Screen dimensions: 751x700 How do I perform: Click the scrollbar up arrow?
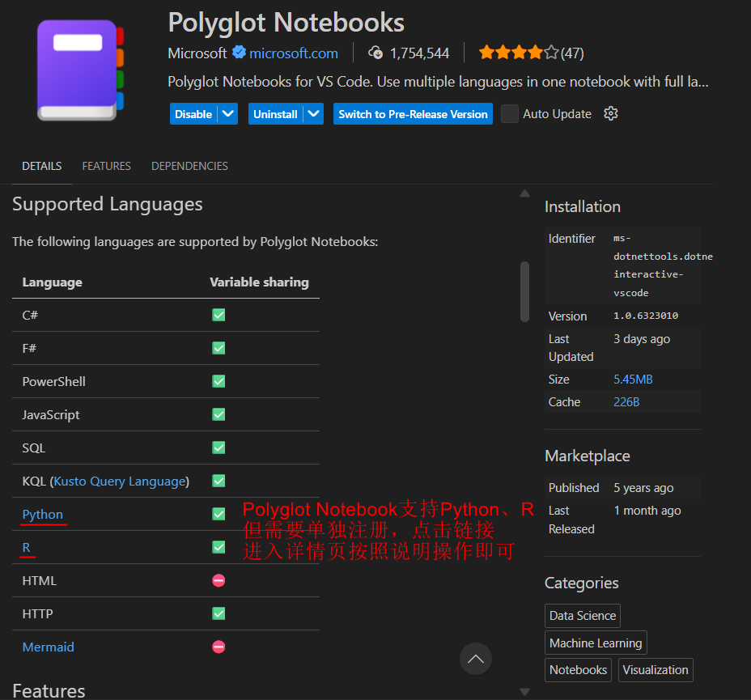[525, 193]
